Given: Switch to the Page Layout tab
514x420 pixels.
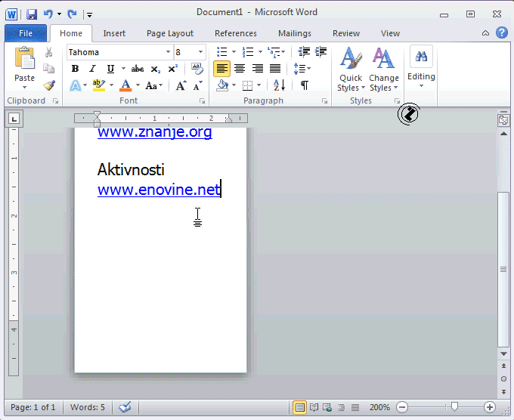Looking at the screenshot, I should (170, 33).
